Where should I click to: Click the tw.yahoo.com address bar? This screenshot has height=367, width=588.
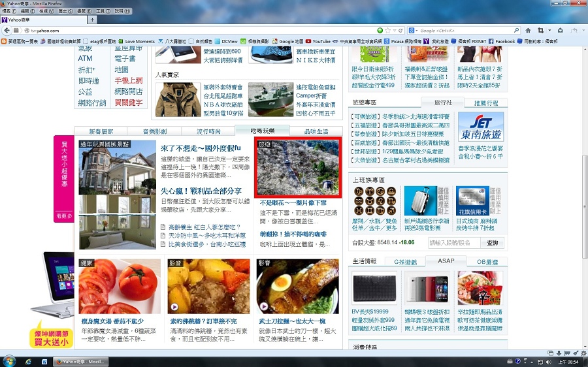[203, 30]
